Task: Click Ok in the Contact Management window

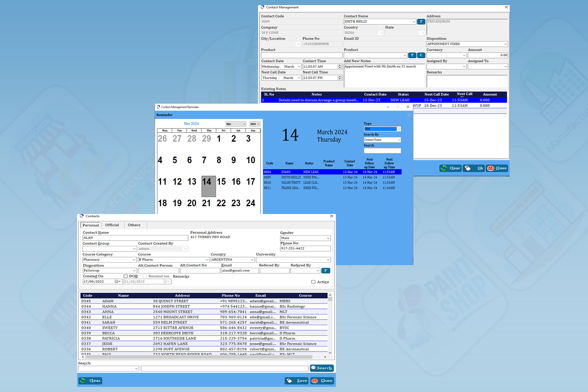Action: 474,168
